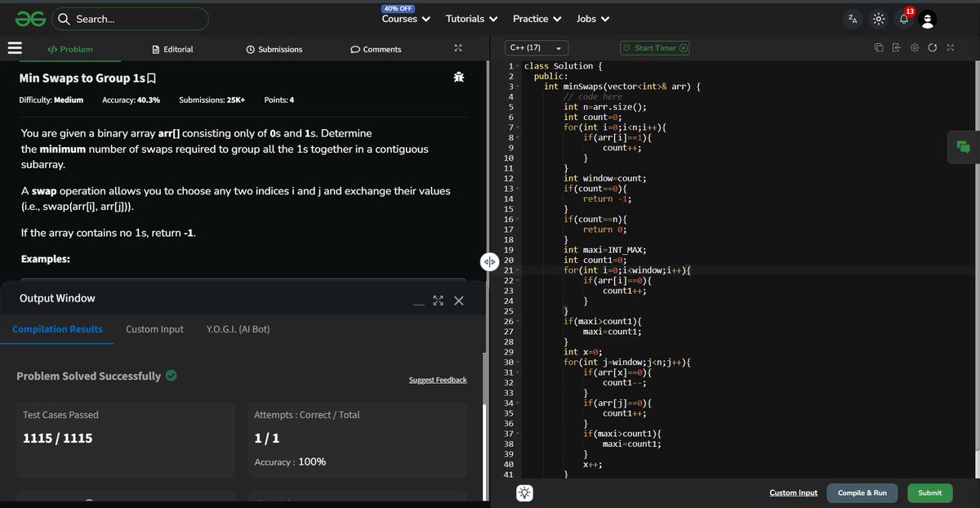The height and width of the screenshot is (508, 980).
Task: Reset the code to default
Action: pos(933,47)
